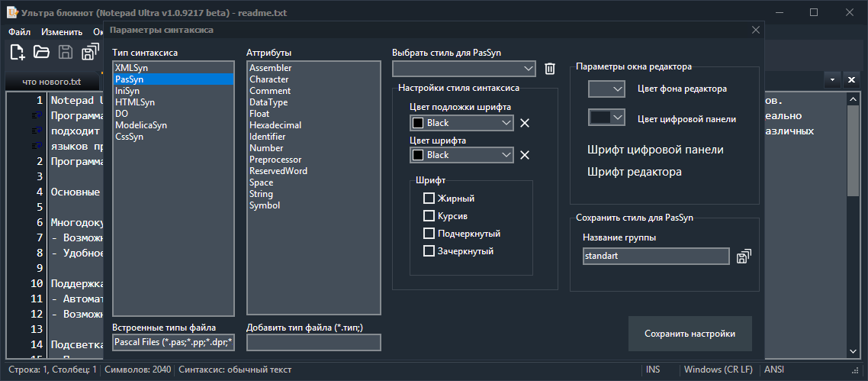This screenshot has height=381, width=868.
Task: Click the Open folder toolbar icon
Action: click(41, 52)
